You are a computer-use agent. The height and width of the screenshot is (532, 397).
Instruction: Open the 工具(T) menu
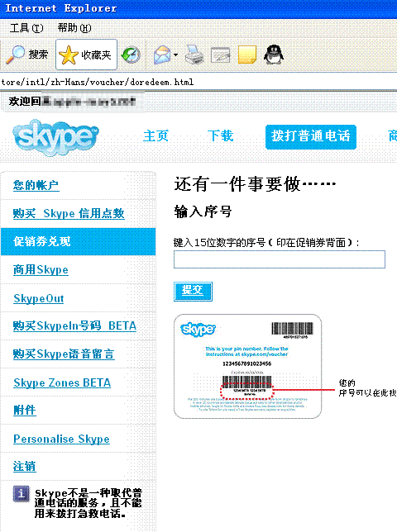click(x=26, y=28)
